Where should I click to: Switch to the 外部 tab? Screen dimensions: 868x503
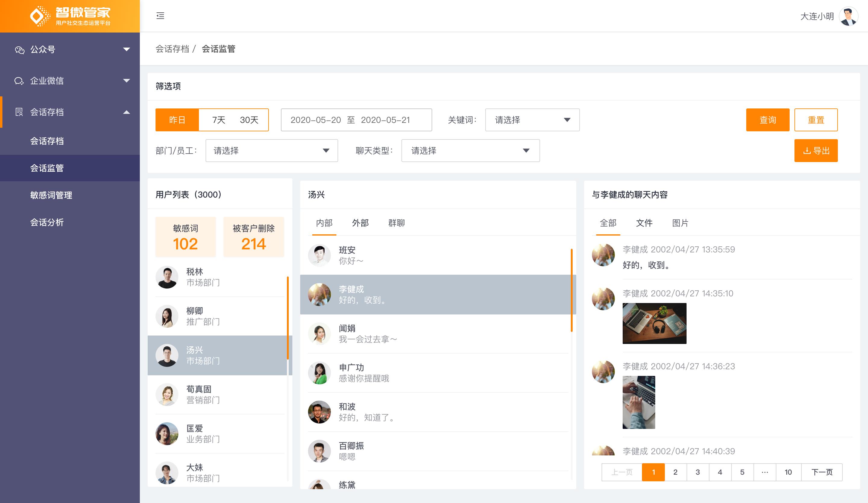click(x=360, y=223)
